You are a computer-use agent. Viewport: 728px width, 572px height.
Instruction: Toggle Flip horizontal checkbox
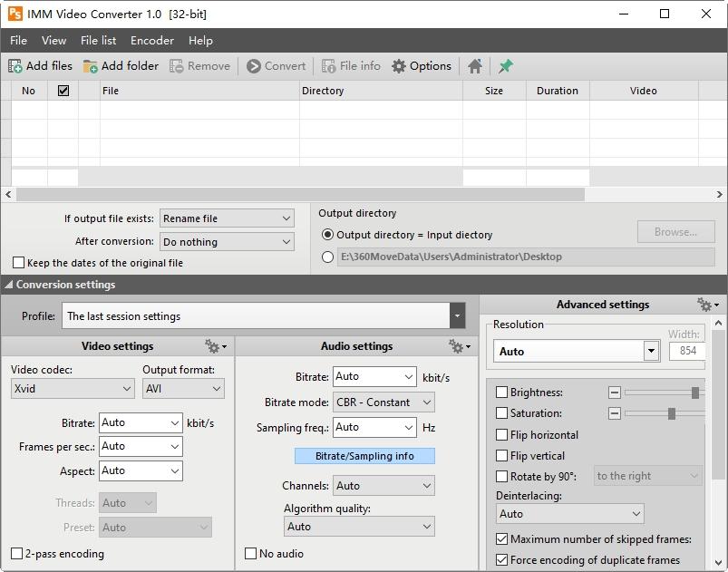pos(501,434)
